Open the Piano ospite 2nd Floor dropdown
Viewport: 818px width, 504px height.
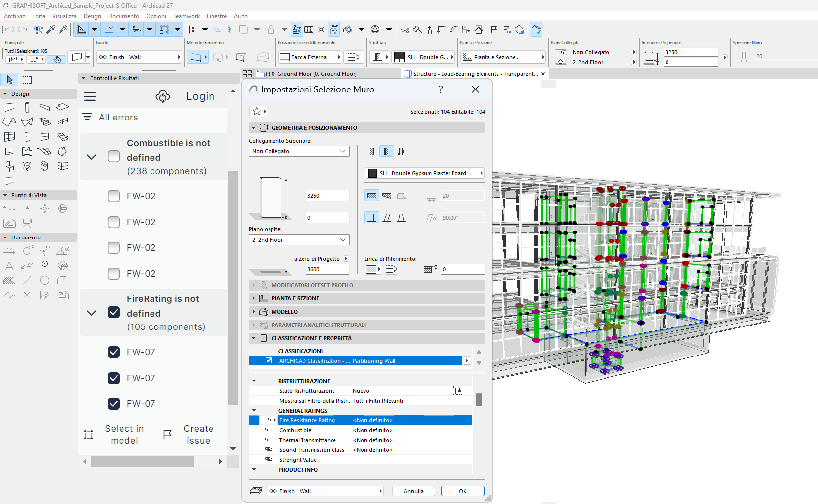(x=299, y=240)
